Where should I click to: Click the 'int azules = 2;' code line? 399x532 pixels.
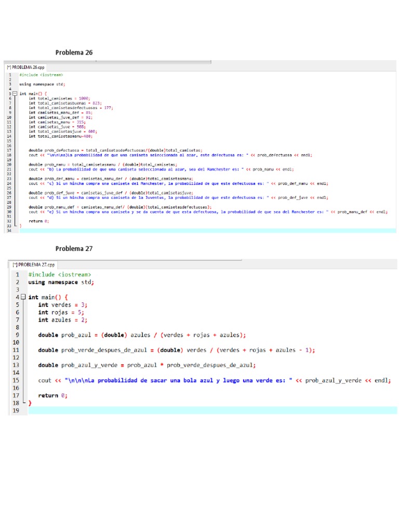(61, 320)
